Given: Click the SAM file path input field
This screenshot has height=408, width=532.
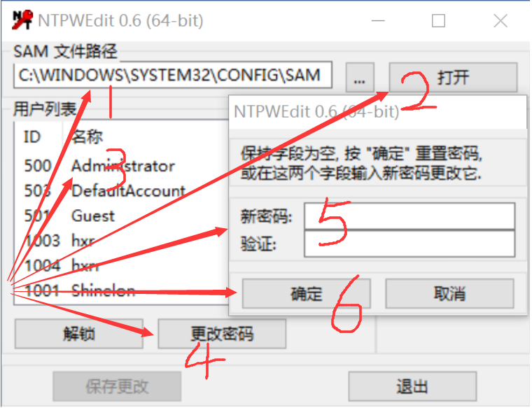Looking at the screenshot, I should coord(173,76).
